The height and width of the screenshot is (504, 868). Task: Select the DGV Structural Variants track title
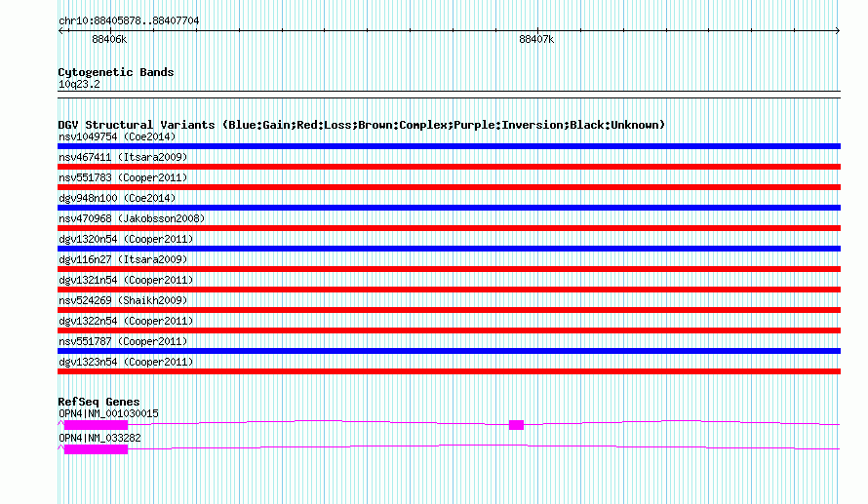pyautogui.click(x=362, y=125)
